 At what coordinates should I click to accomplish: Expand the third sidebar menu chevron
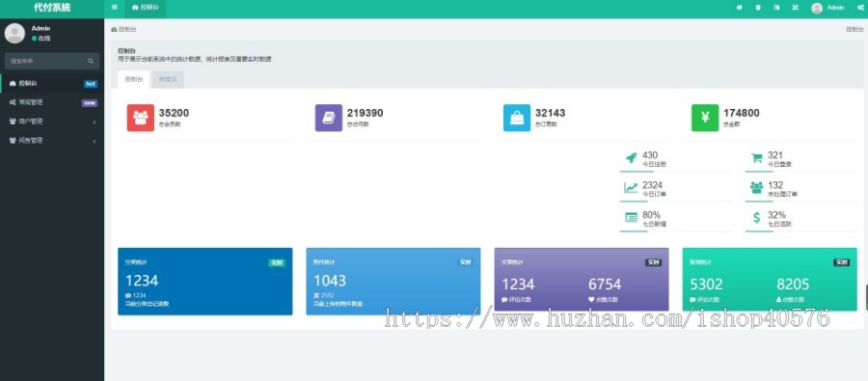coord(95,122)
